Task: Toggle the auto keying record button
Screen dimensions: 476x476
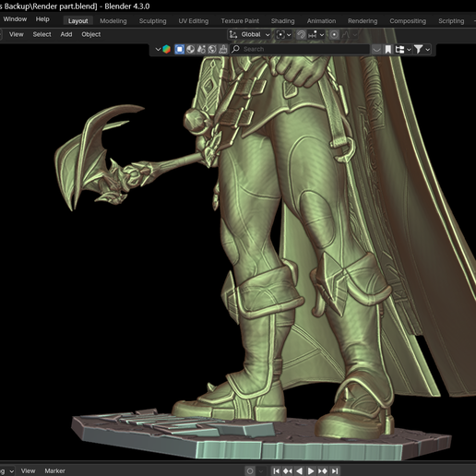Action: tap(250, 470)
